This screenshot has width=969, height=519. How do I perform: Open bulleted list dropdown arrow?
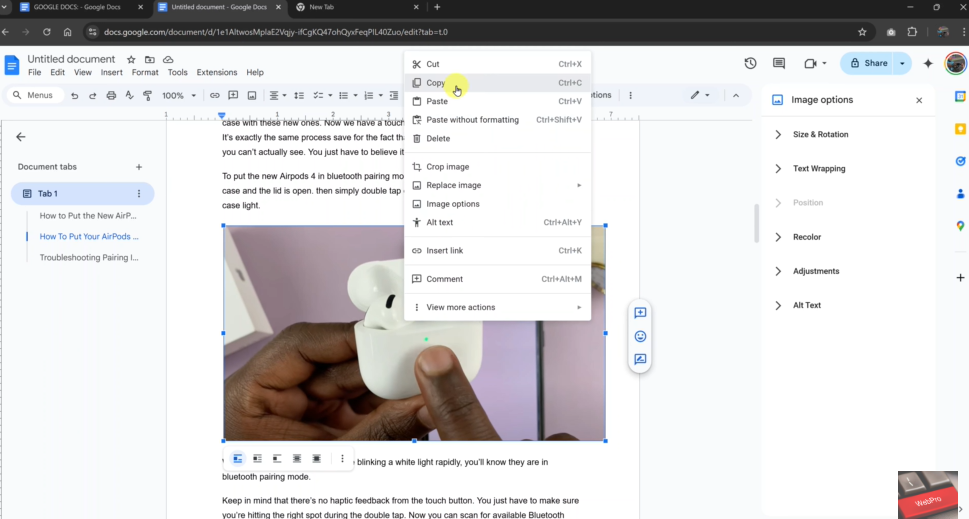[355, 96]
